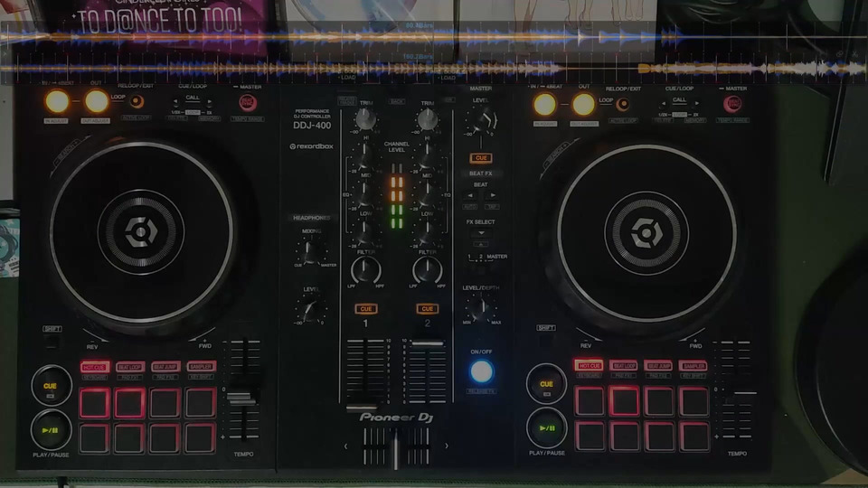Hit the second top-row pad on right deck

click(x=624, y=400)
